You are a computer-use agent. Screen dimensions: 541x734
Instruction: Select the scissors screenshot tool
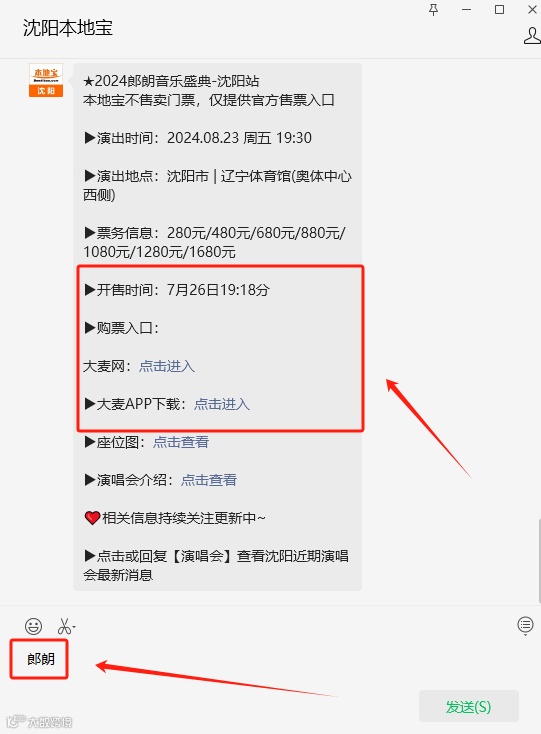tap(64, 626)
